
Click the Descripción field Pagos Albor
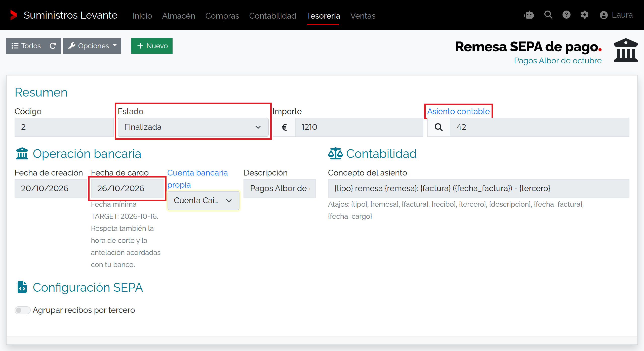280,189
